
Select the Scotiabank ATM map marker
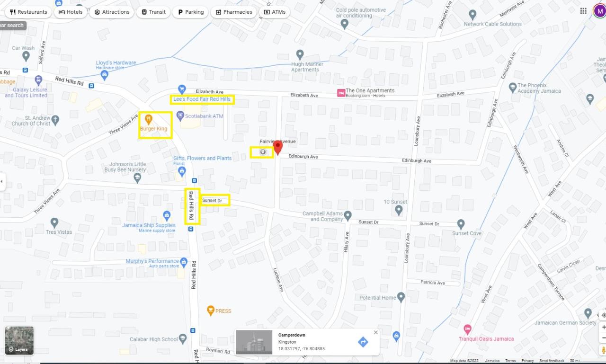click(180, 115)
